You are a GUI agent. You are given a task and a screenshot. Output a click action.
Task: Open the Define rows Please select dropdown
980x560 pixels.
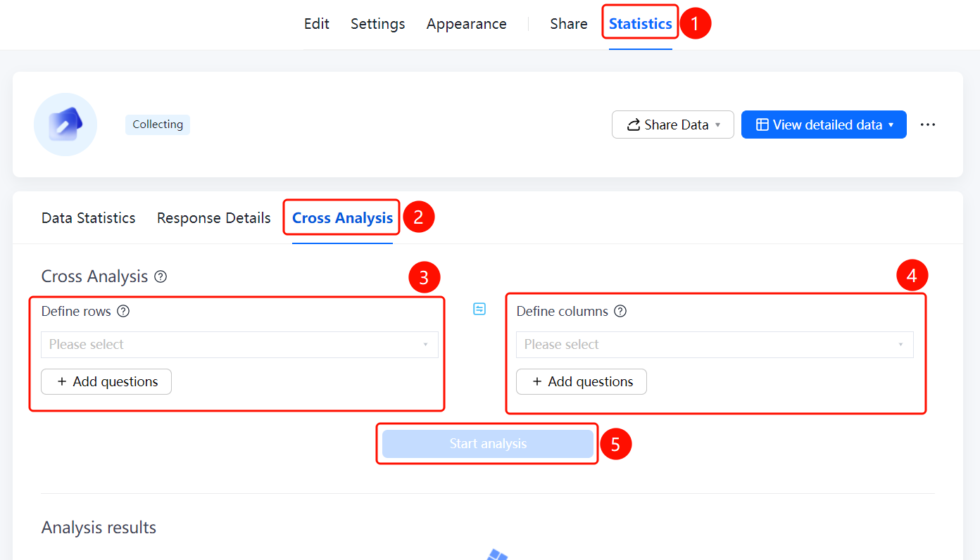pos(239,345)
